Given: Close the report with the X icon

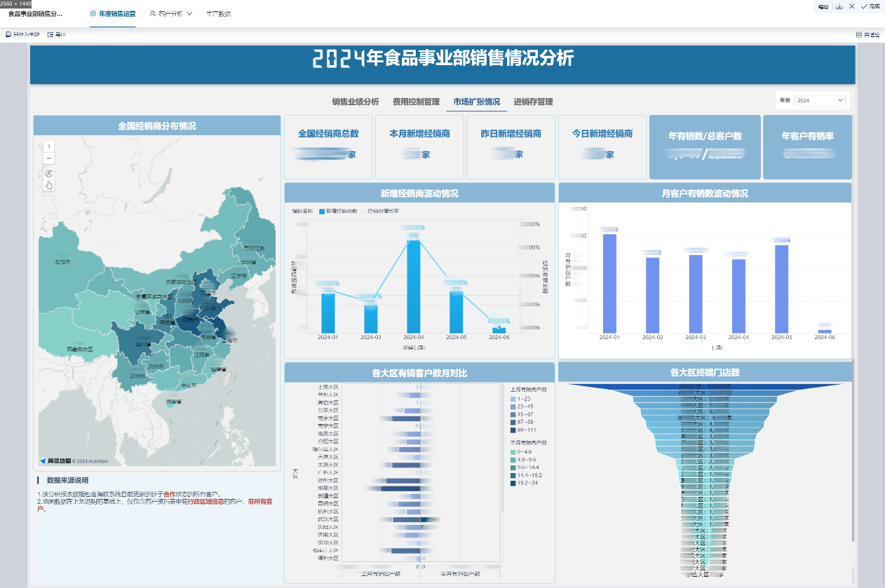Looking at the screenshot, I should [851, 6].
